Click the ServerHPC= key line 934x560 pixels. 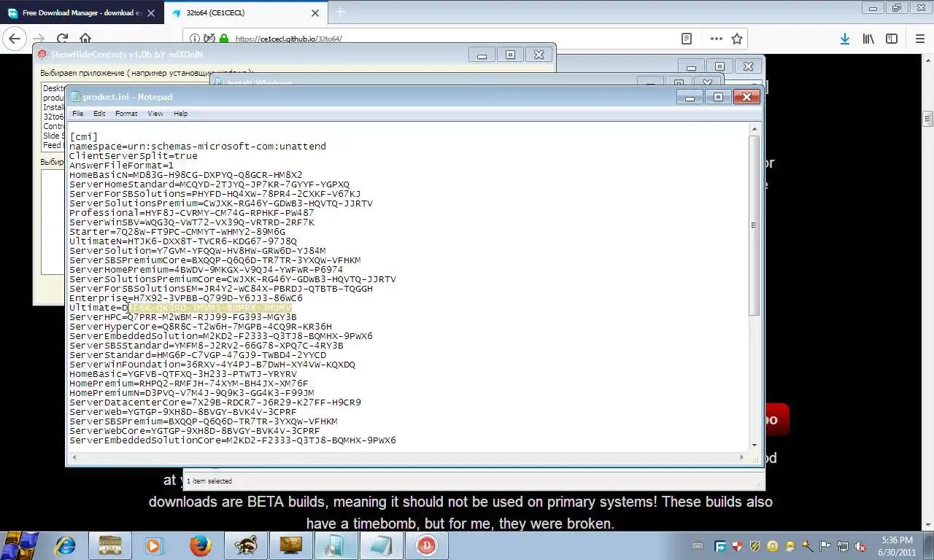coord(183,317)
